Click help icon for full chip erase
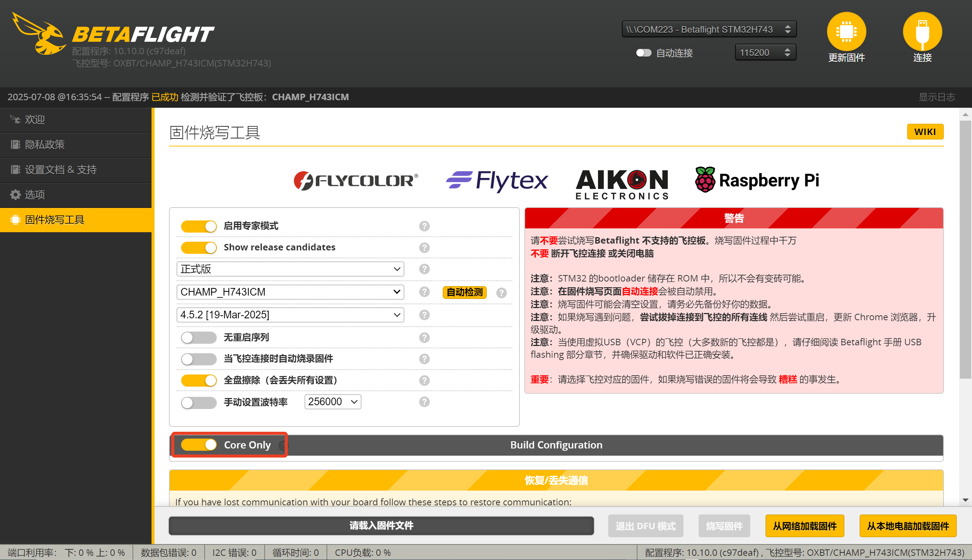 coord(424,381)
